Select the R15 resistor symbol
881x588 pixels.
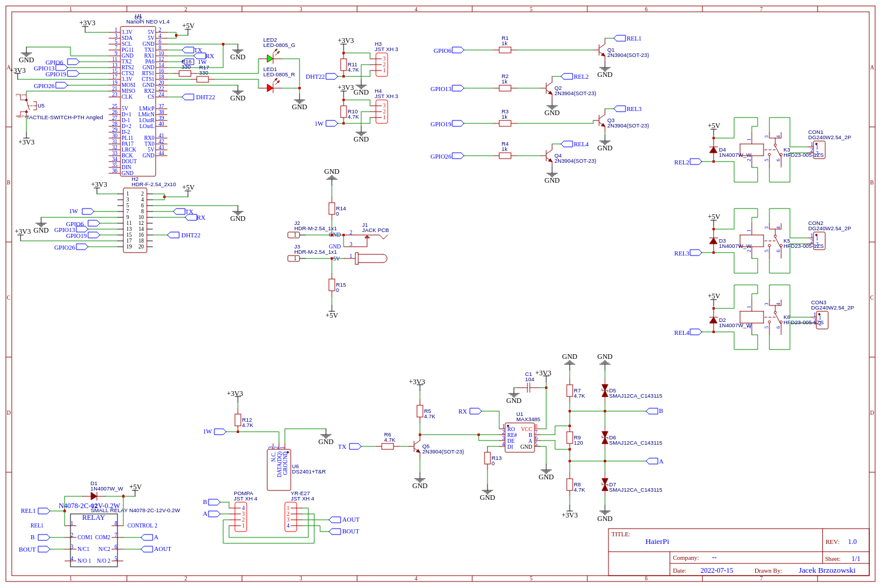pyautogui.click(x=332, y=285)
